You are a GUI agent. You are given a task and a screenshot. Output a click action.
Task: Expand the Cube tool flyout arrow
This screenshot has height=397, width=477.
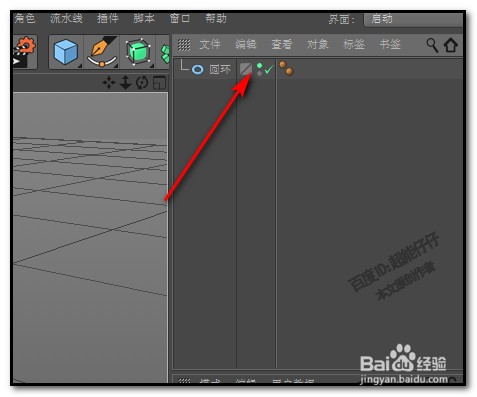coord(80,66)
